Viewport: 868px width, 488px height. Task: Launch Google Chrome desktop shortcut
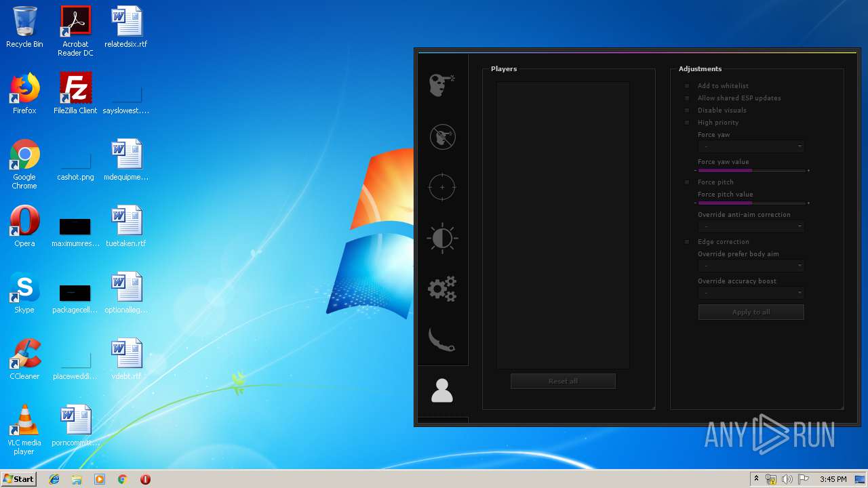(x=24, y=164)
